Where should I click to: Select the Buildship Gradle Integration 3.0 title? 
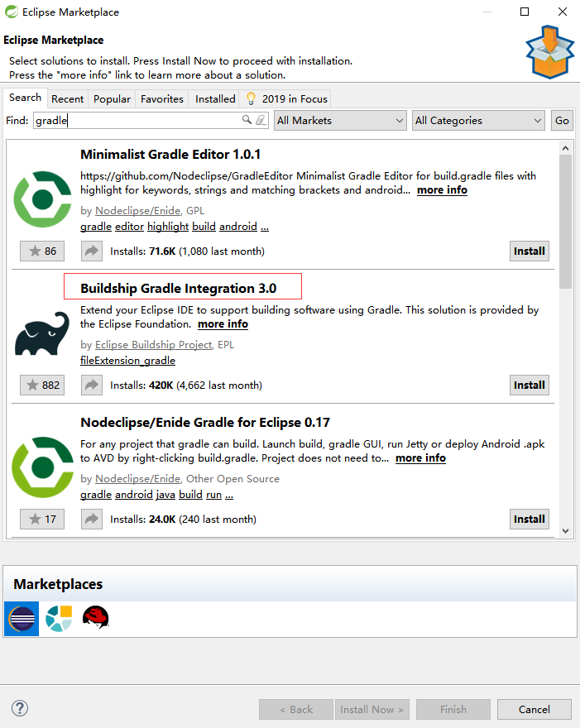tap(179, 289)
